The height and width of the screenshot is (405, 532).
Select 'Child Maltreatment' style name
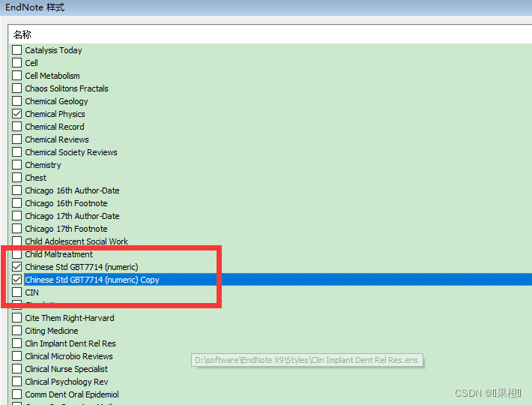59,254
